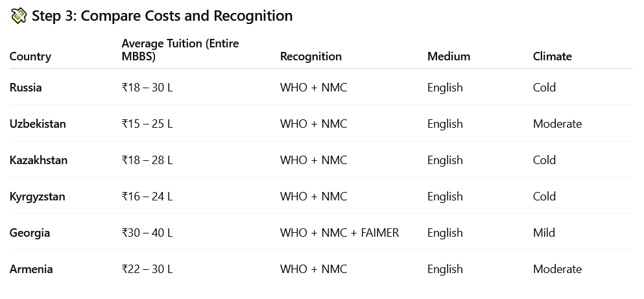Select the Kazakhstan country cell
This screenshot has width=644, height=299.
pos(39,160)
